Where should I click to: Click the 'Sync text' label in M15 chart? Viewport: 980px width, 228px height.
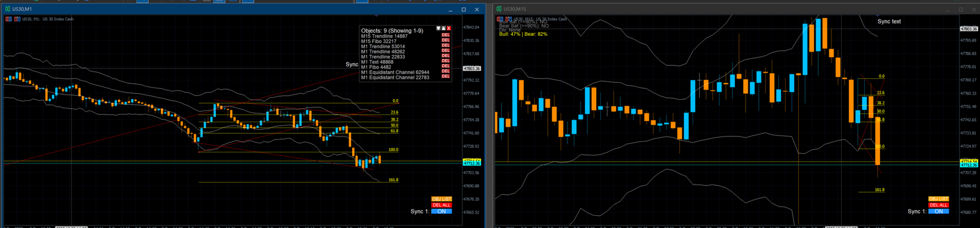click(889, 21)
